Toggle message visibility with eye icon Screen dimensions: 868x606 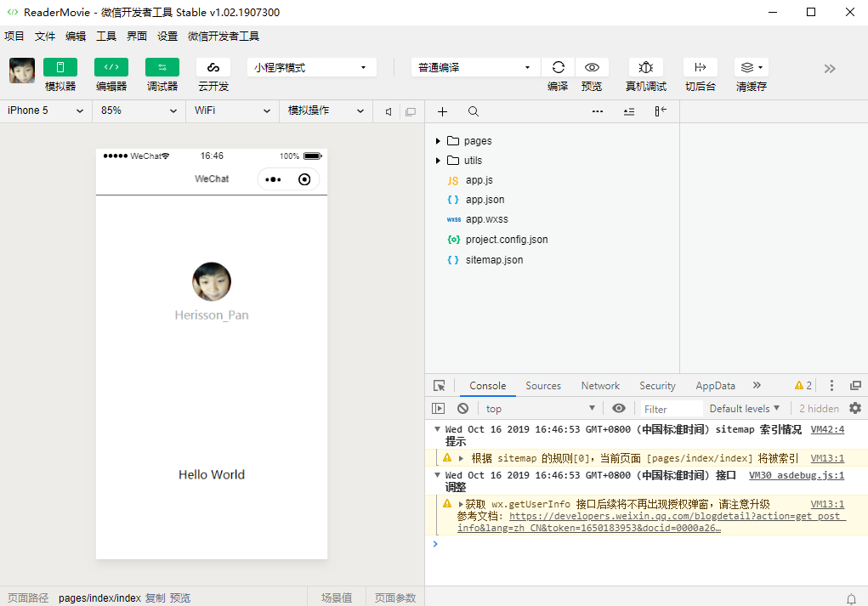click(x=618, y=408)
